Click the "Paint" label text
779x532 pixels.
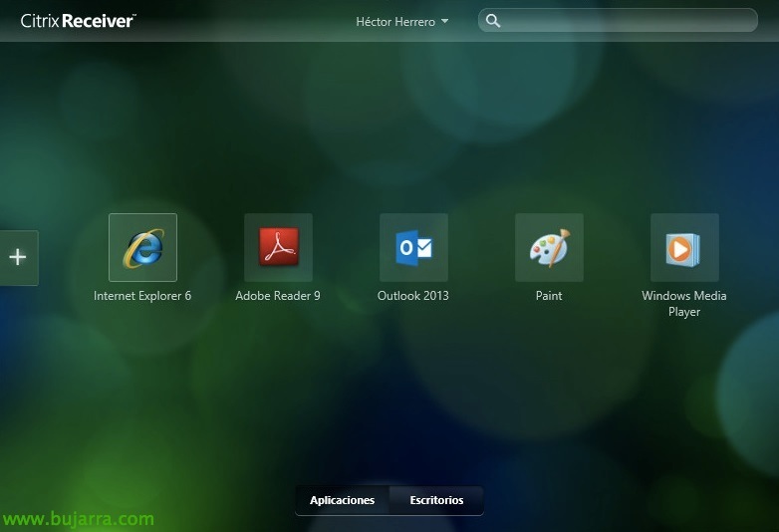tap(549, 296)
